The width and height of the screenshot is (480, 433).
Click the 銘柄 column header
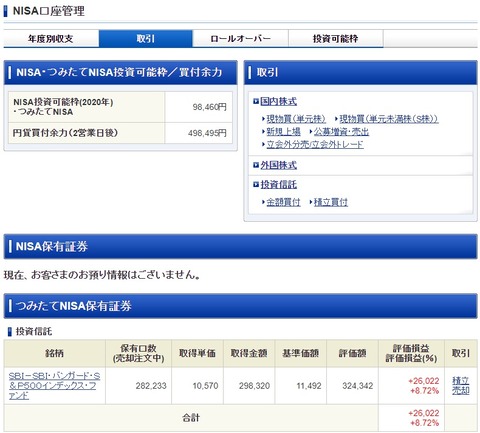point(54,353)
